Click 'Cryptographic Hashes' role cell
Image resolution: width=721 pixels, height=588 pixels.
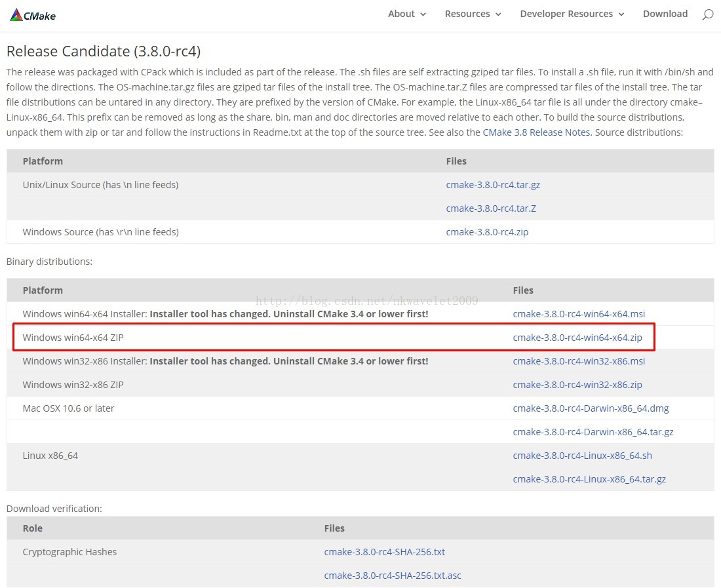pyautogui.click(x=69, y=552)
